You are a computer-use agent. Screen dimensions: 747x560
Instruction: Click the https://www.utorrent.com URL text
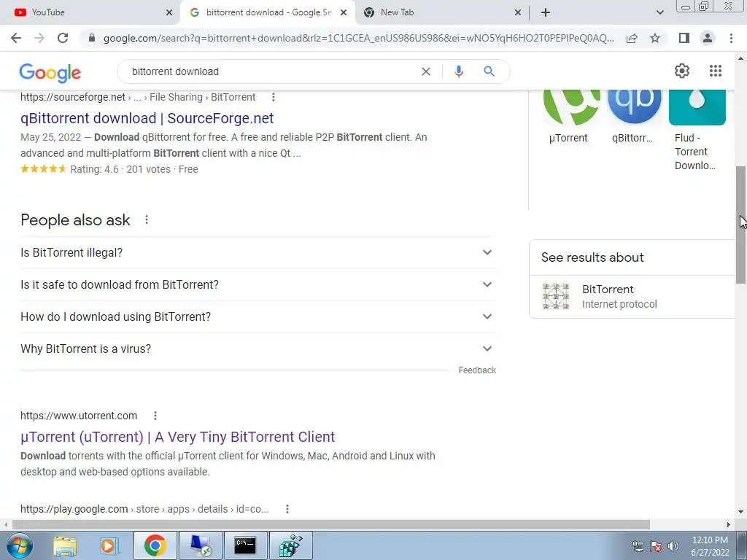point(79,416)
